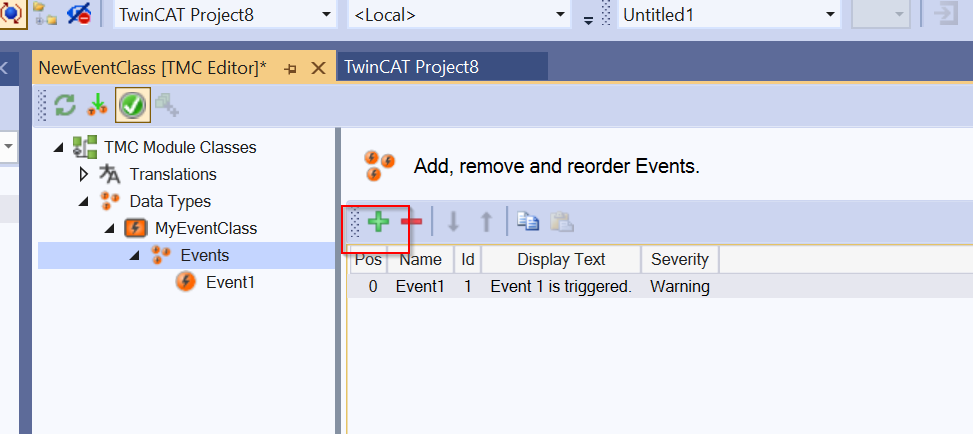973x434 pixels.
Task: Select MyEventClass tree item
Action: (206, 228)
